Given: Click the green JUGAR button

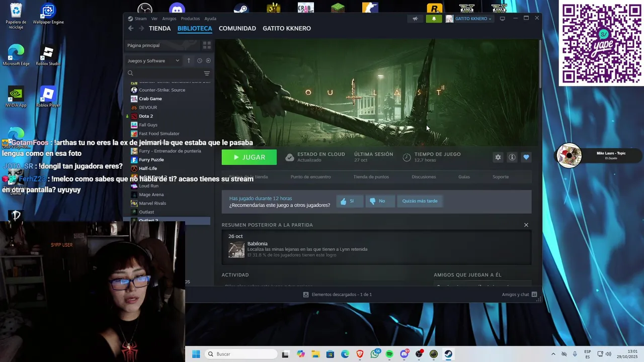Looking at the screenshot, I should point(249,157).
